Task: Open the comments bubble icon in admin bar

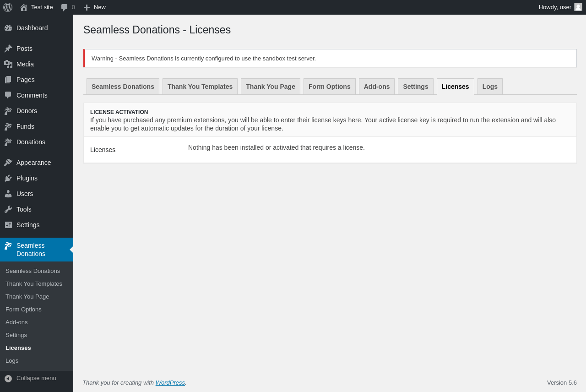Action: [65, 7]
